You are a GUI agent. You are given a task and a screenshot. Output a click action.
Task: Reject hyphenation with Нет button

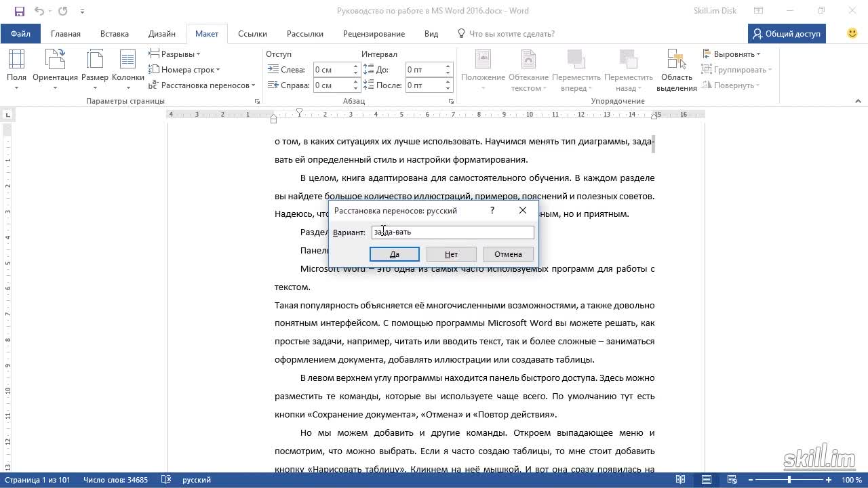[x=452, y=254]
